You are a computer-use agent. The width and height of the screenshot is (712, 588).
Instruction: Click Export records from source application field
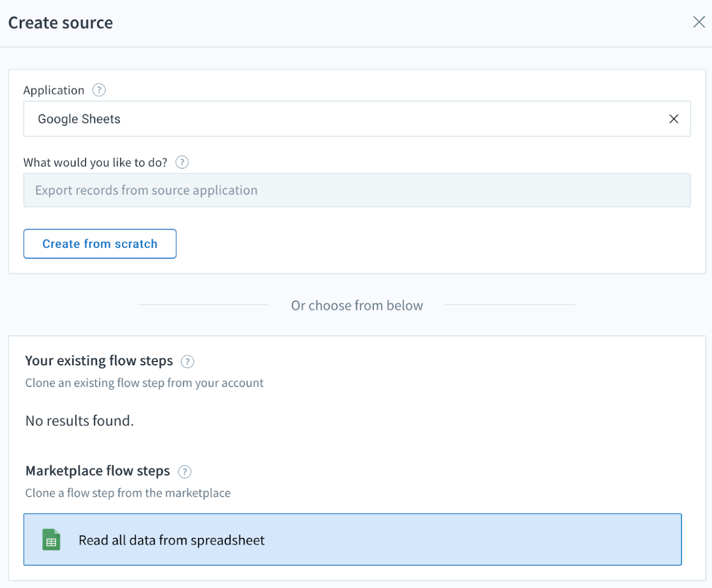357,190
